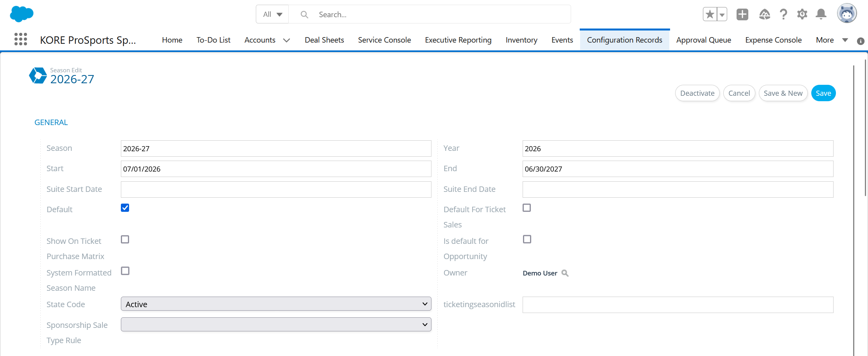Click the page vertical scrollbar
Image resolution: width=868 pixels, height=356 pixels.
point(865,127)
